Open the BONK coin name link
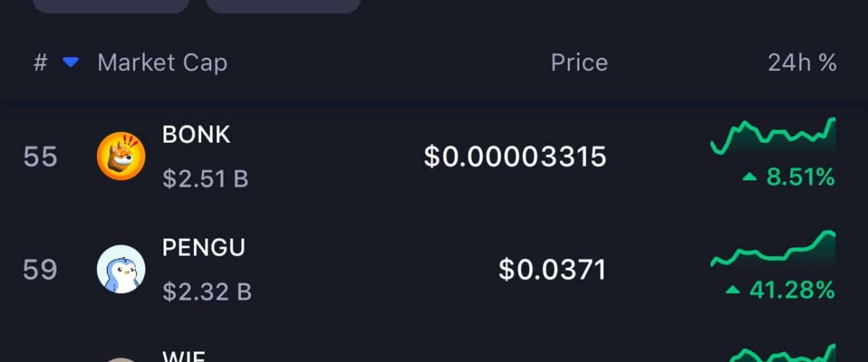The image size is (868, 362). [196, 135]
